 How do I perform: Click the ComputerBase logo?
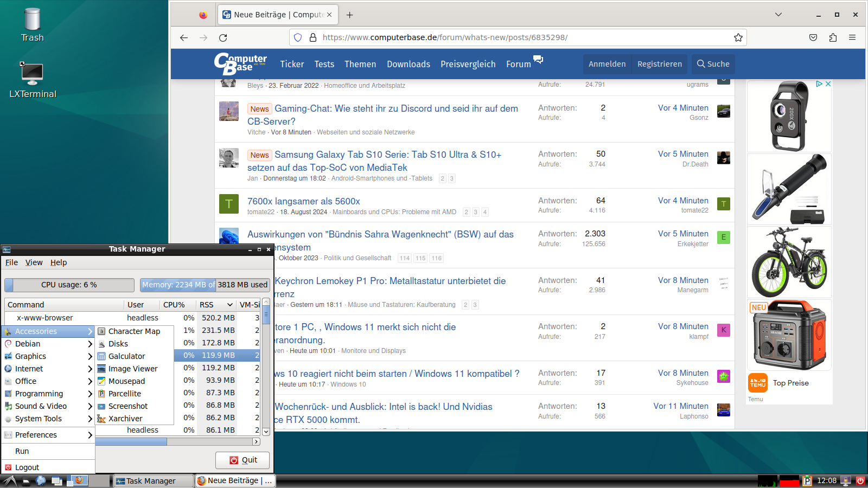pos(240,64)
